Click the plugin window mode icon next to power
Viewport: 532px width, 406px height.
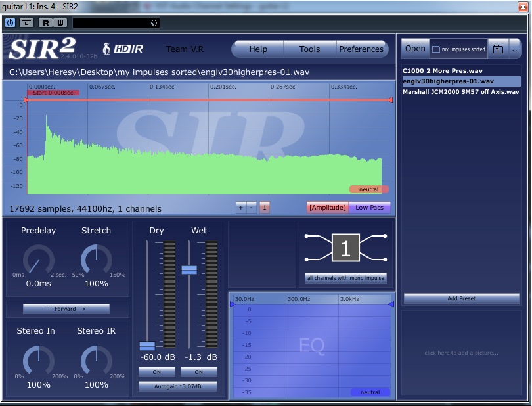(x=26, y=23)
